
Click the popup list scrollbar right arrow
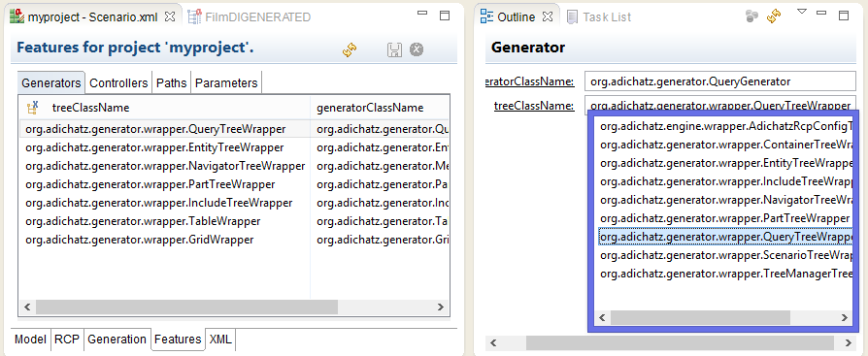tap(844, 317)
